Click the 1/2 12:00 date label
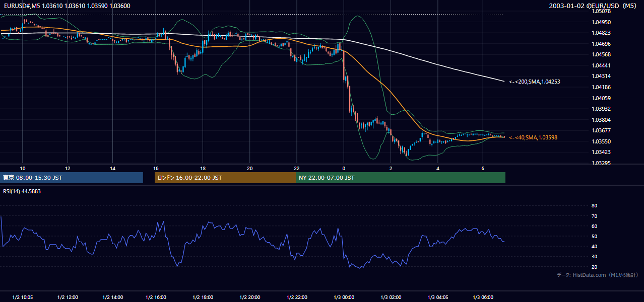This screenshot has height=302, width=644. (67, 297)
